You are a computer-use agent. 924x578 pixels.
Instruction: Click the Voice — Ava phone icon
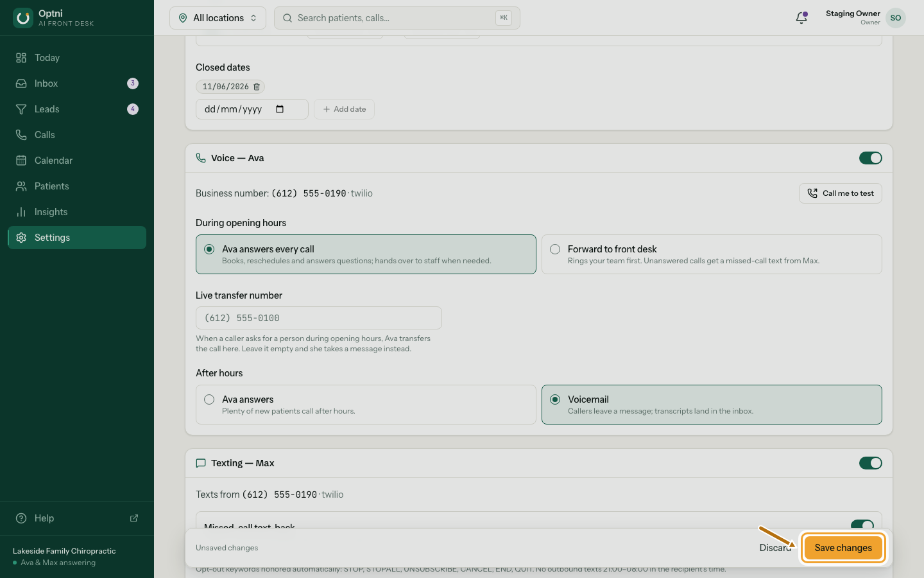pyautogui.click(x=201, y=158)
